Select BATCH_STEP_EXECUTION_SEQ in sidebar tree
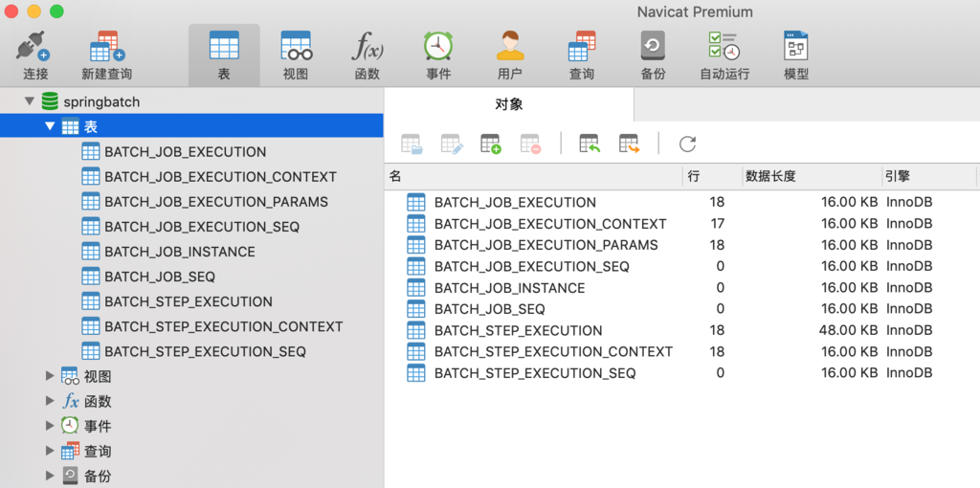This screenshot has height=488, width=980. click(x=205, y=352)
